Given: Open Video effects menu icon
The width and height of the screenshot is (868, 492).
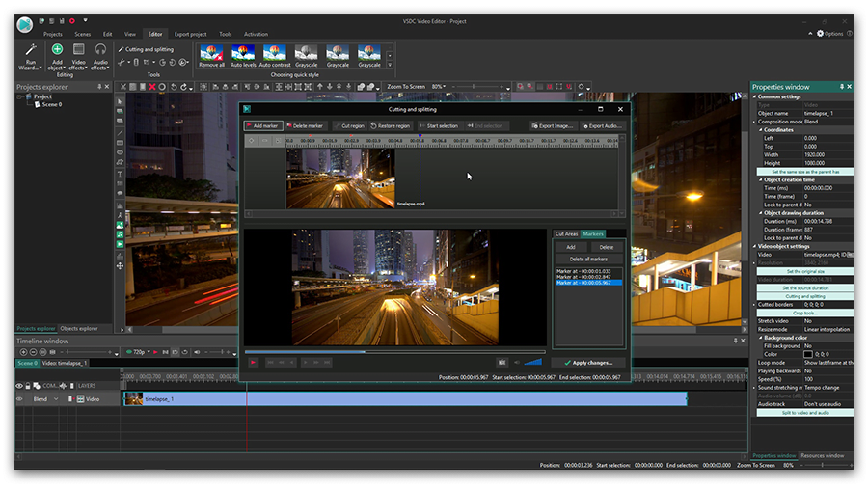Looking at the screenshot, I should [79, 49].
